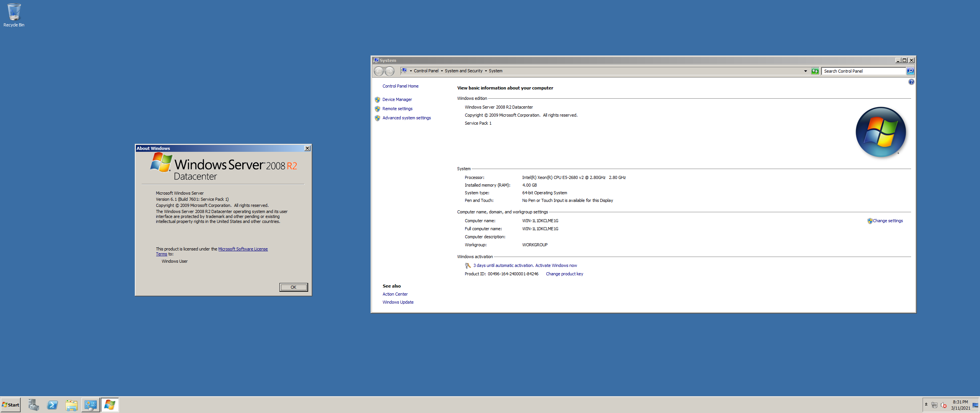Open Windows Explorer from the taskbar

(x=72, y=405)
